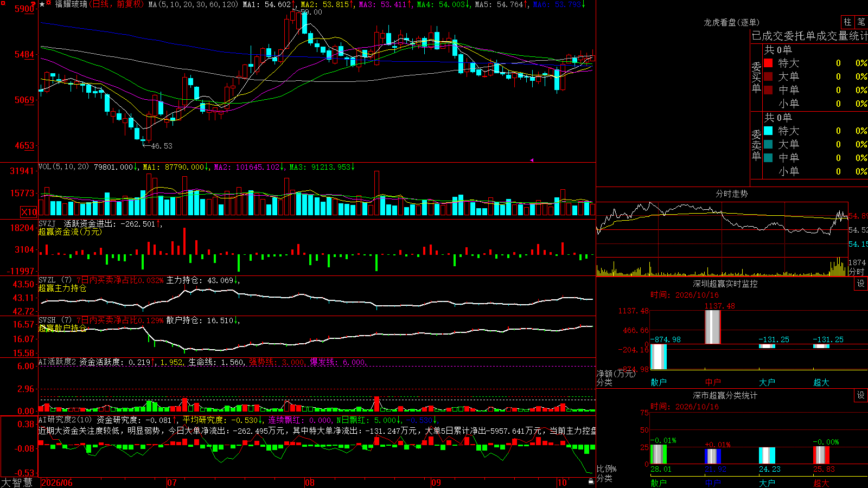Image resolution: width=868 pixels, height=488 pixels.
Task: Click the 超赢散户持仓 yellow label
Action: coord(62,328)
